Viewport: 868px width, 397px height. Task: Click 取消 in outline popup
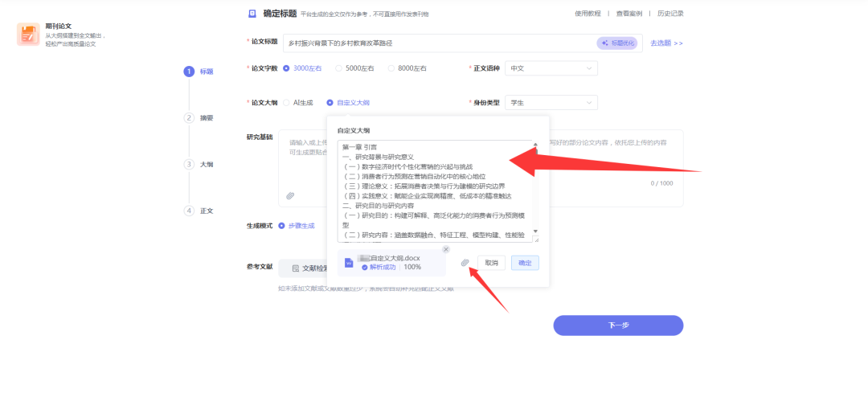[492, 263]
